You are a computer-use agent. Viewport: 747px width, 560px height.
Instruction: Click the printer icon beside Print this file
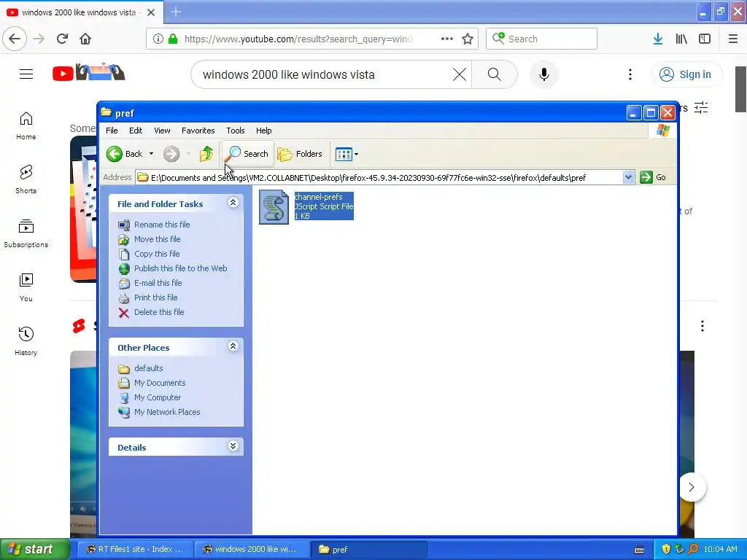click(124, 298)
